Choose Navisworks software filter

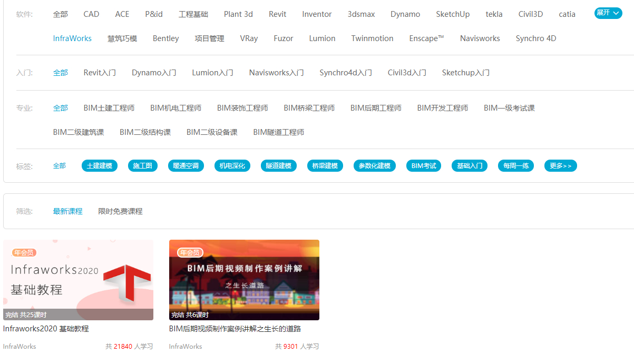pyautogui.click(x=480, y=38)
